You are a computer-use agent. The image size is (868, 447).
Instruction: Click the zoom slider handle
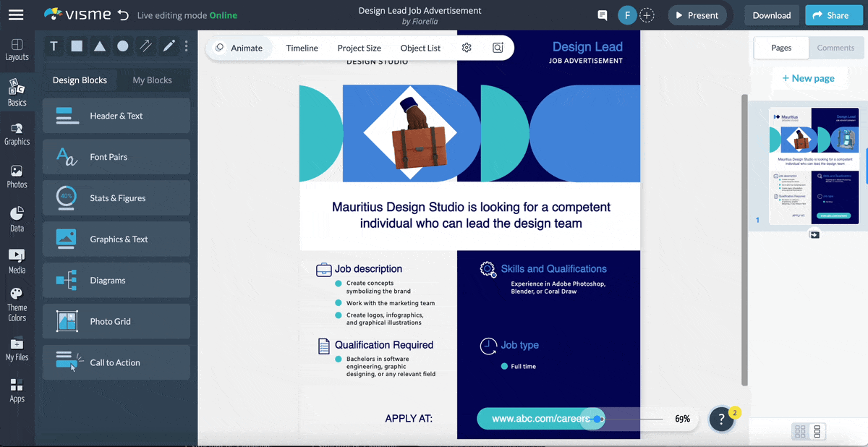597,419
